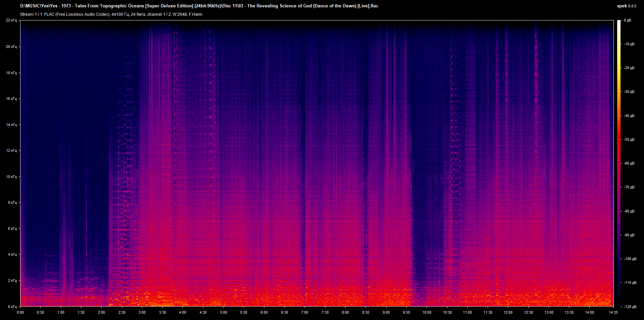Screen dimensions: 644x320
Task: Click the 6 кГц frequency axis label
Action: (12, 229)
